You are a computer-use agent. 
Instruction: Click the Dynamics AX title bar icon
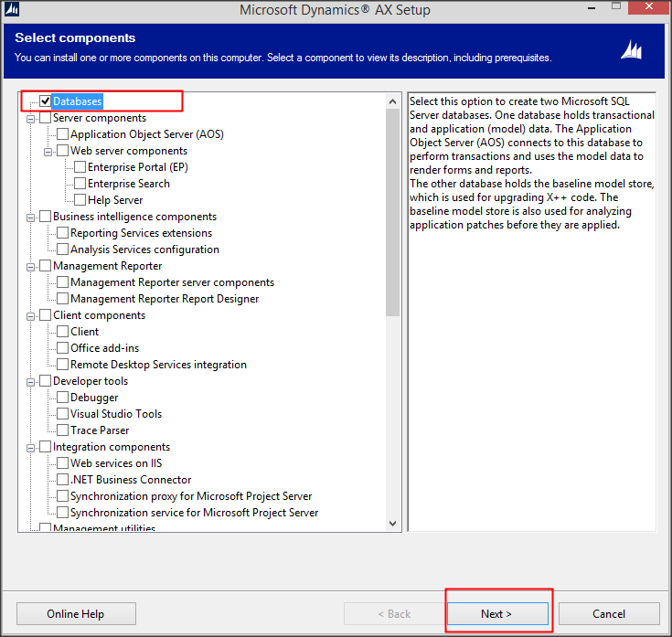(12, 9)
